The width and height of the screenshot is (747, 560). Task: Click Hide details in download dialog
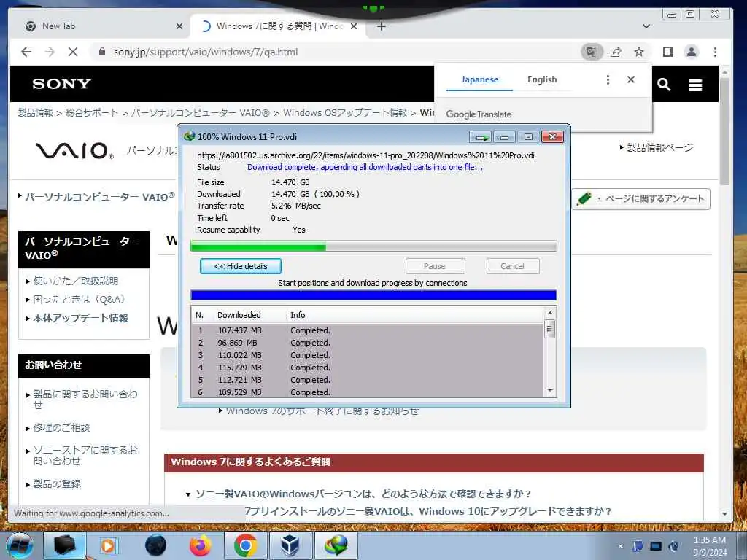[241, 266]
